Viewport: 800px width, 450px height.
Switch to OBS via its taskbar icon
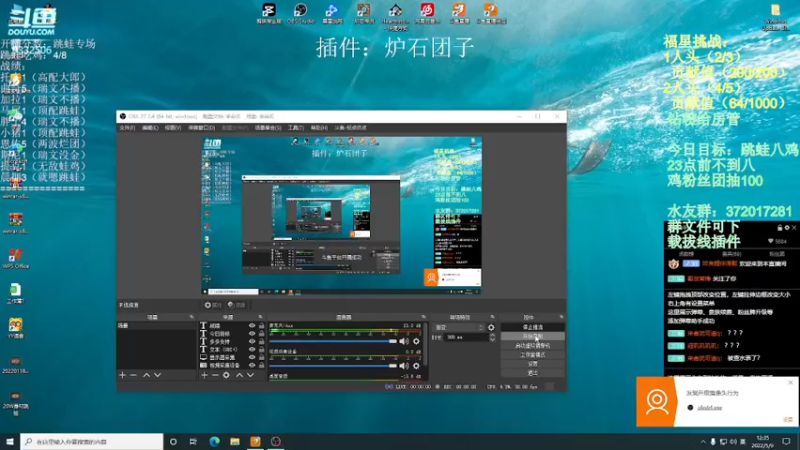point(276,441)
